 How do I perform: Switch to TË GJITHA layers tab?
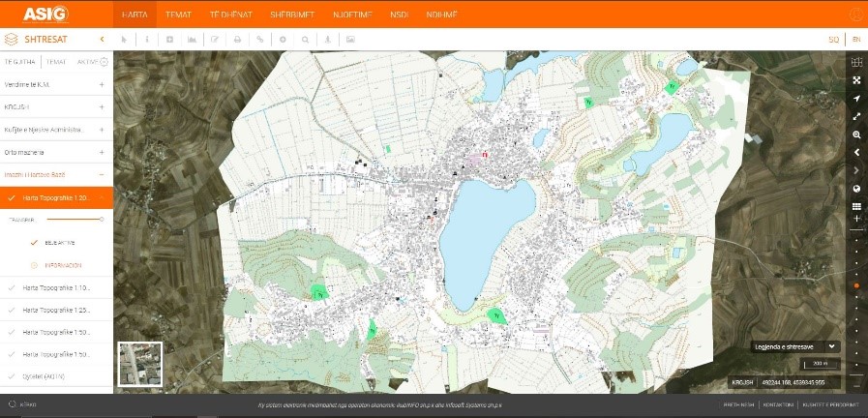(x=20, y=62)
